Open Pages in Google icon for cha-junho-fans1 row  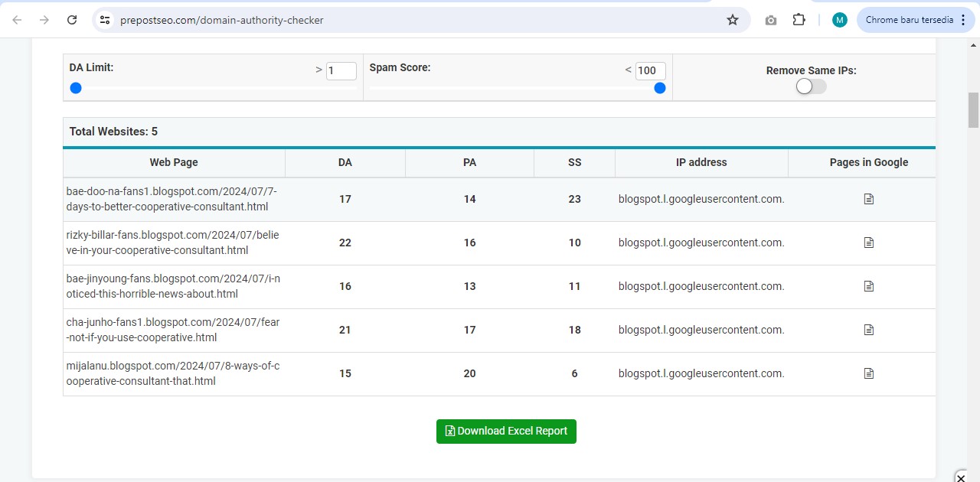tap(868, 330)
